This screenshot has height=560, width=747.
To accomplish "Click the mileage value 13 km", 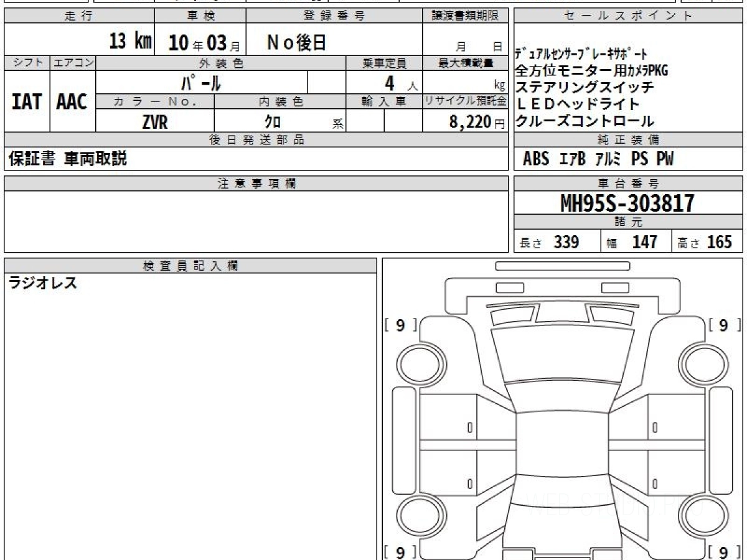I will point(130,42).
